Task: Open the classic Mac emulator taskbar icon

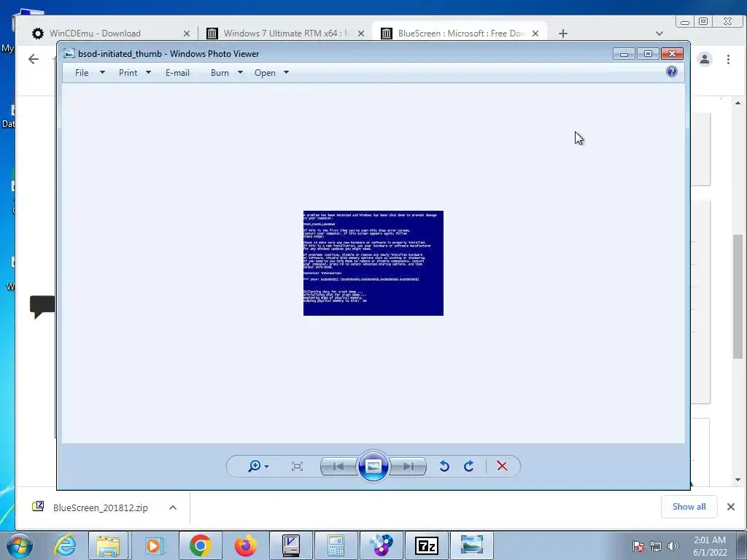Action: point(290,545)
